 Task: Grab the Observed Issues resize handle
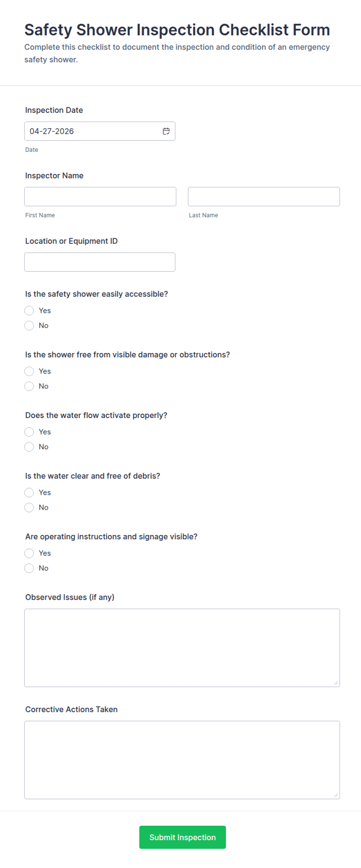(336, 683)
